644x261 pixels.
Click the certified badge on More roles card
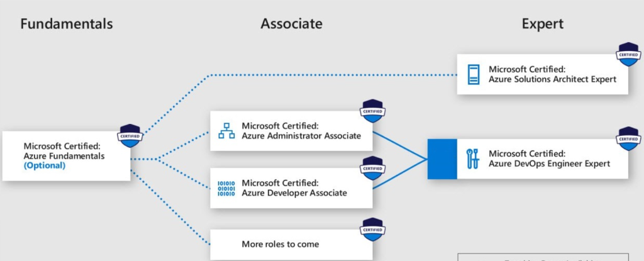pos(372,230)
